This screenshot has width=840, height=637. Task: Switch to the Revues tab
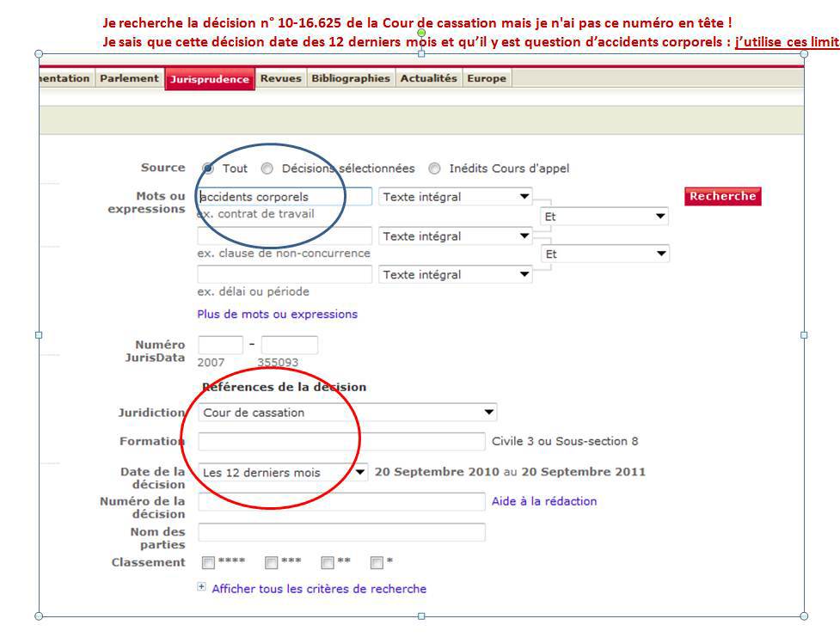pos(280,78)
